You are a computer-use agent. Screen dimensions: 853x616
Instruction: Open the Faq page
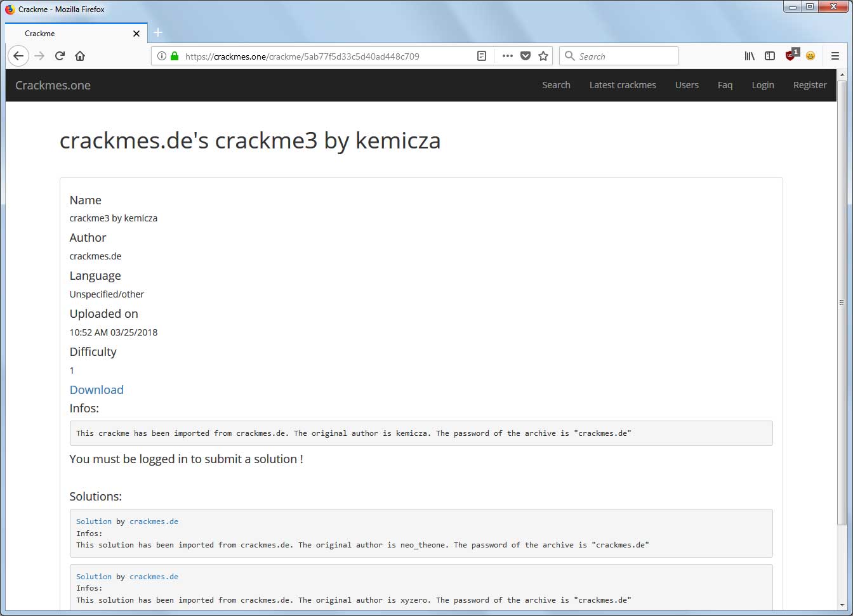click(x=725, y=85)
